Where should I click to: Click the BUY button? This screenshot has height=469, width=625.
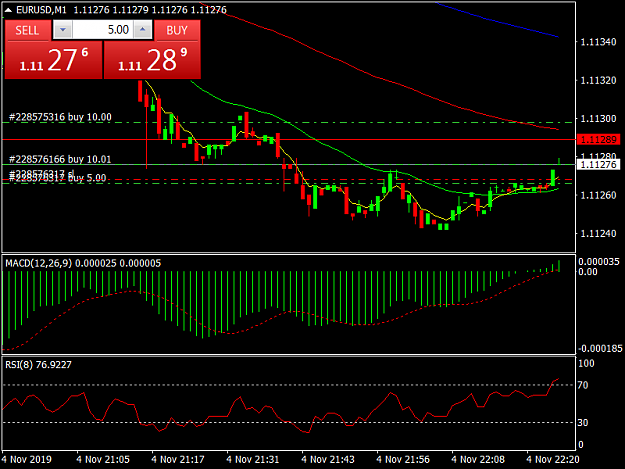(x=177, y=30)
